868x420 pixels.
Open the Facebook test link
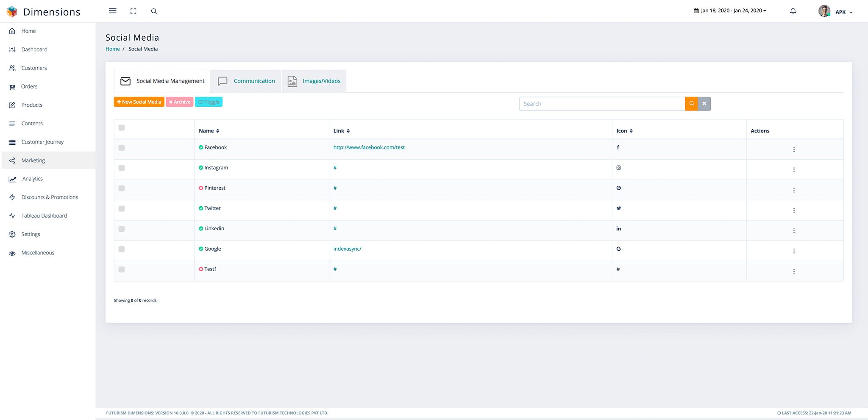[369, 147]
